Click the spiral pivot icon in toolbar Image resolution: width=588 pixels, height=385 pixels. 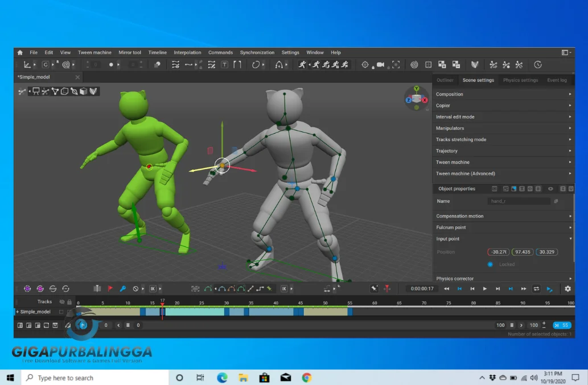click(x=66, y=65)
